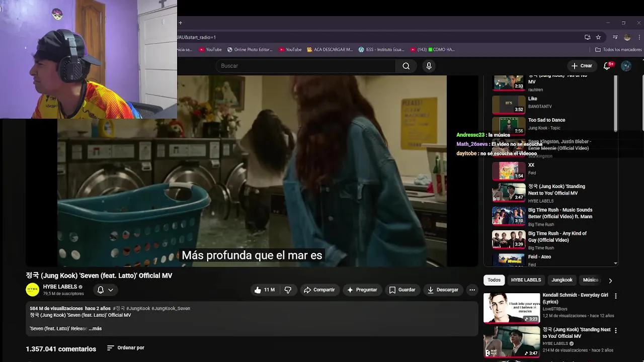Open options menu for Everyday Girl video

click(x=615, y=296)
